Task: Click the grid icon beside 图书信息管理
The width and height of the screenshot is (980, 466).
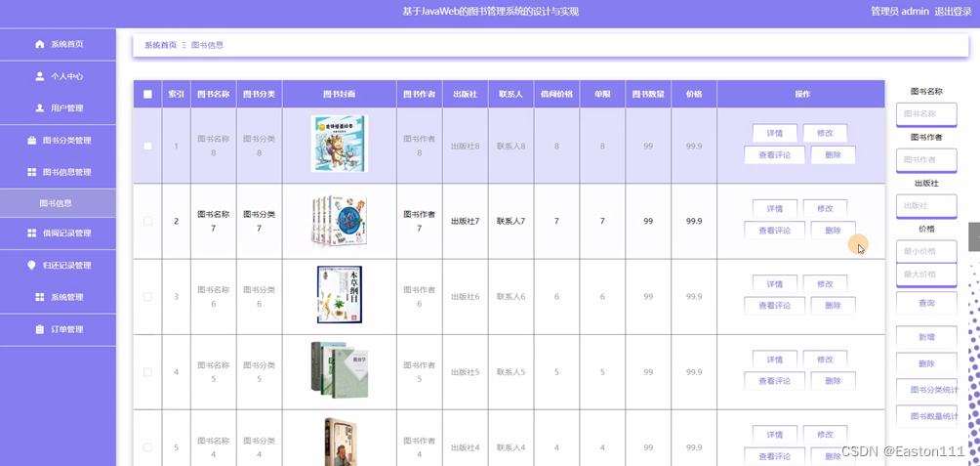Action: (x=32, y=172)
